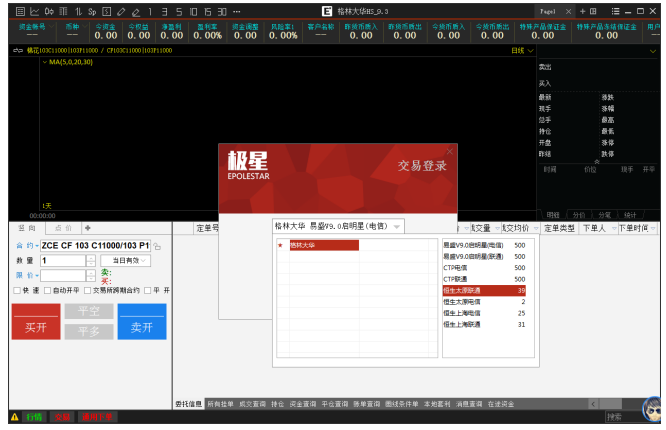Expand the quote panel chevron at top right
Image resolution: width=666 pixels, height=430 pixels.
653,51
